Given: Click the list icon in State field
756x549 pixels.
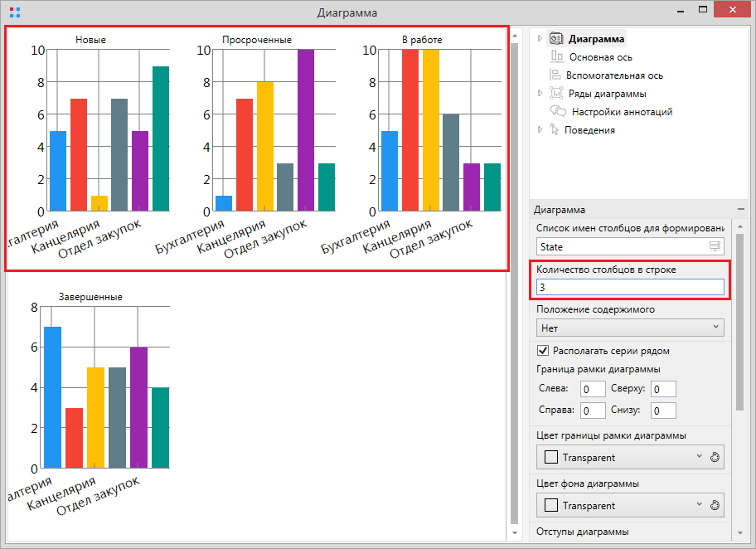Looking at the screenshot, I should pos(714,247).
